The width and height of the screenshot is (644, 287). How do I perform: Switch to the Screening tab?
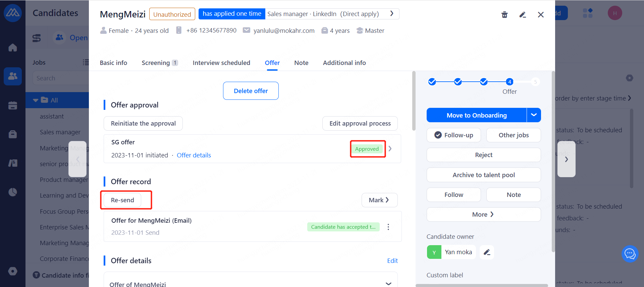pyautogui.click(x=156, y=63)
